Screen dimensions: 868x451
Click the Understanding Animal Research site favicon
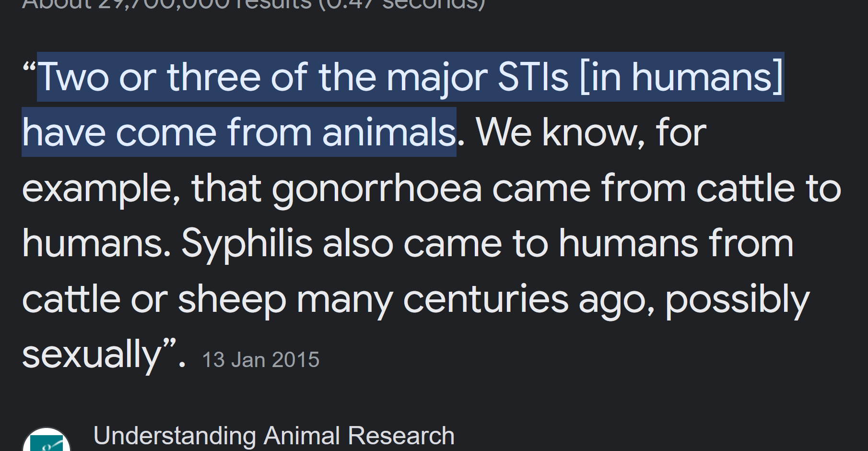47,440
